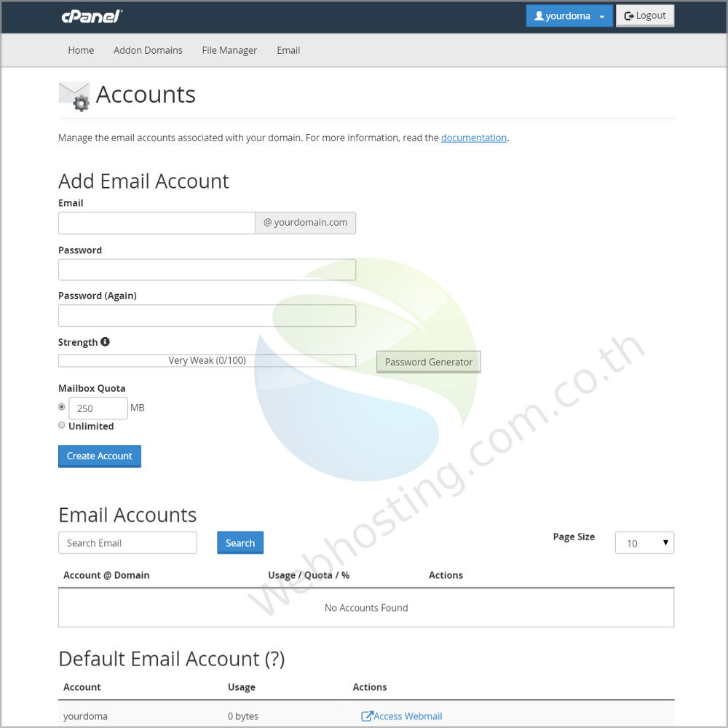Viewport: 728px width, 728px height.
Task: Select the 250 MB quota radio button
Action: coord(61,406)
